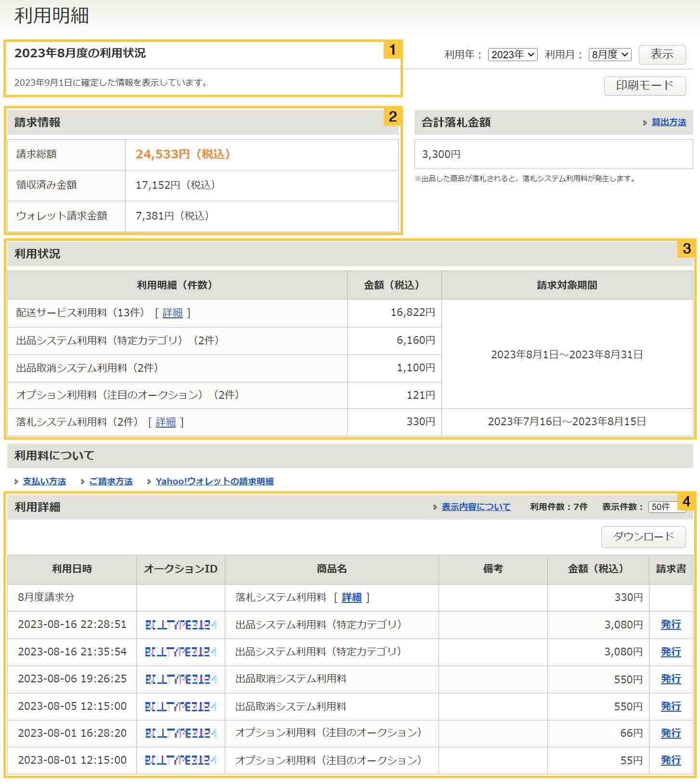Click 発行 for the 2023-08-06 19:26:25 row
The height and width of the screenshot is (783, 700).
point(670,679)
